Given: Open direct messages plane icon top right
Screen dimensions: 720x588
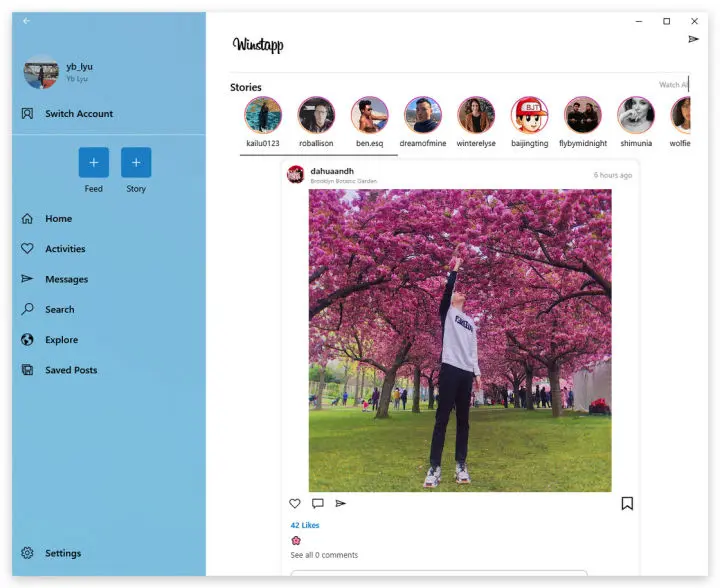Looking at the screenshot, I should coord(693,39).
